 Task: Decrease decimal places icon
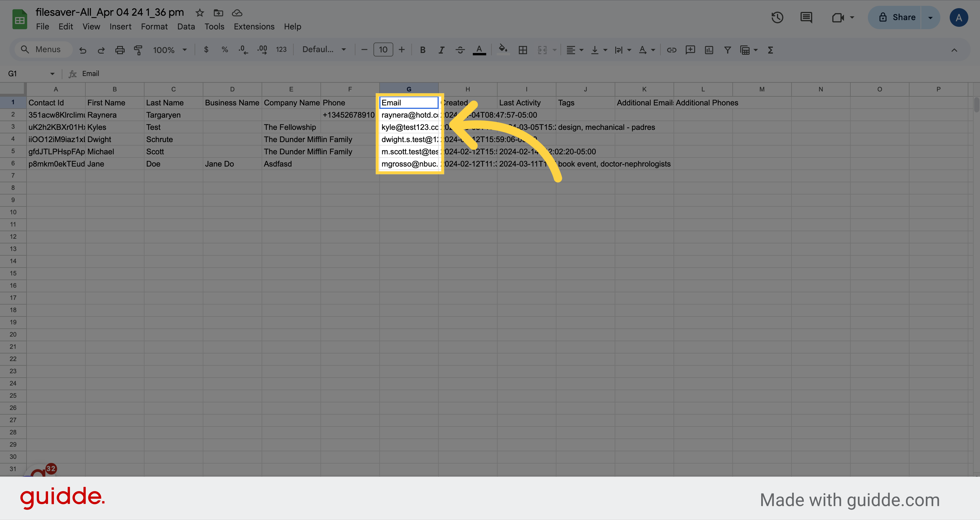pos(243,50)
